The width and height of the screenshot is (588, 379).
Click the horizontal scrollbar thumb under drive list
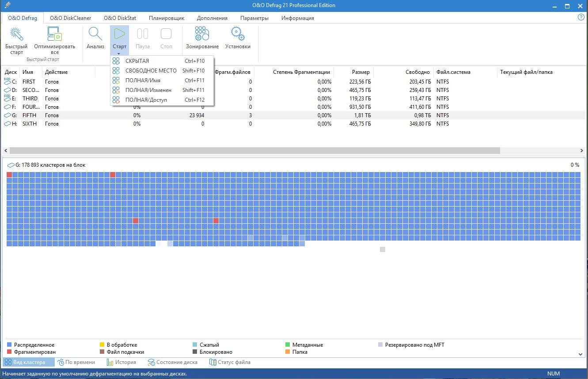(x=254, y=151)
